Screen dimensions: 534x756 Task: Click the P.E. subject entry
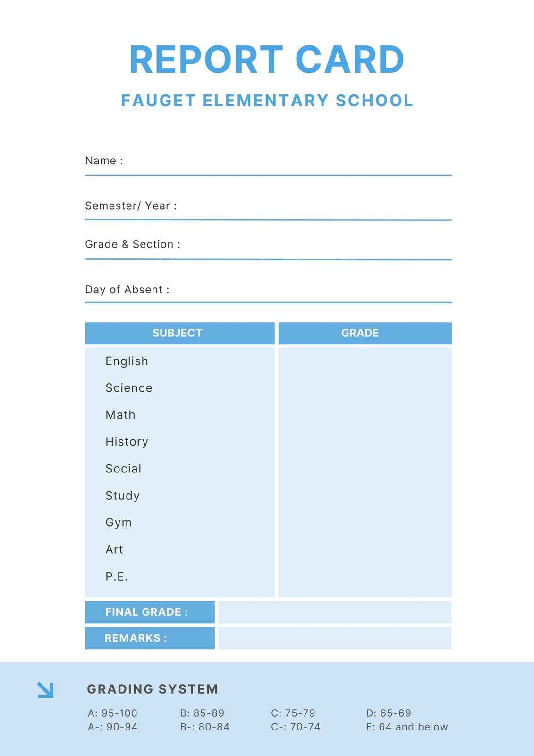[x=117, y=576]
